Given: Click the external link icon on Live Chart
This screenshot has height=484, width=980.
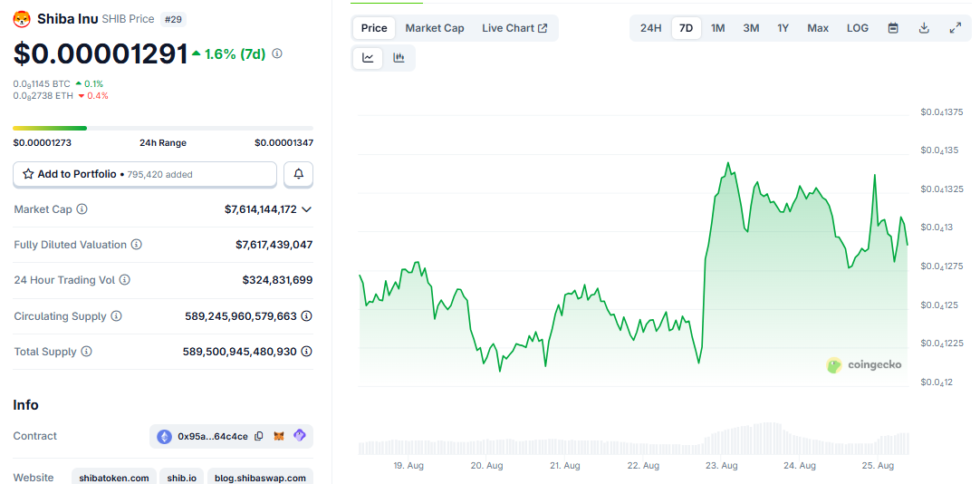Looking at the screenshot, I should pyautogui.click(x=543, y=28).
